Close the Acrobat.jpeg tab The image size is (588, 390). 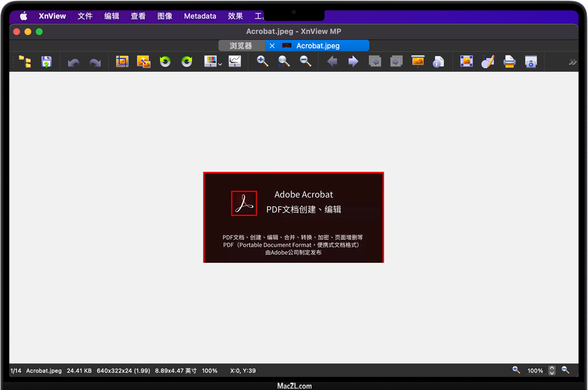click(272, 46)
